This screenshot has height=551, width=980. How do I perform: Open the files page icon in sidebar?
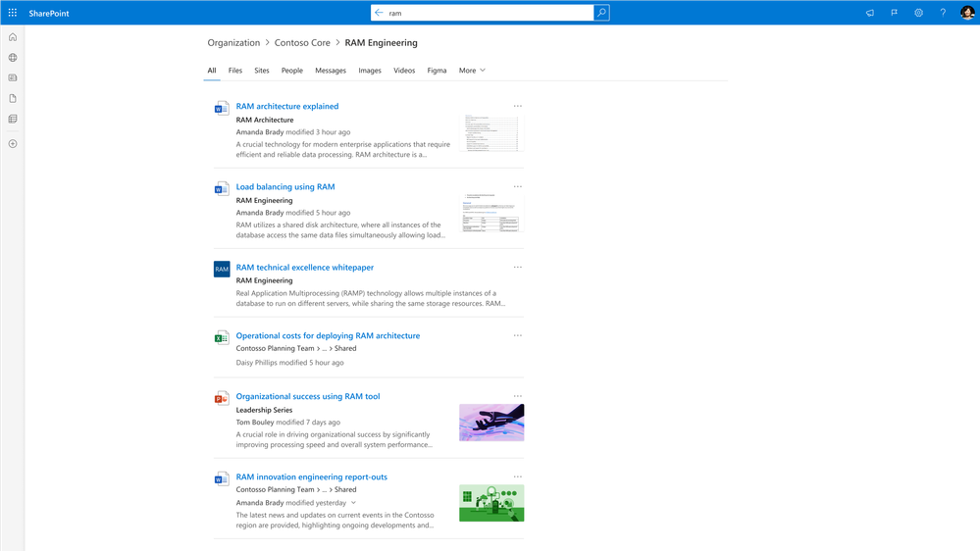click(x=13, y=98)
